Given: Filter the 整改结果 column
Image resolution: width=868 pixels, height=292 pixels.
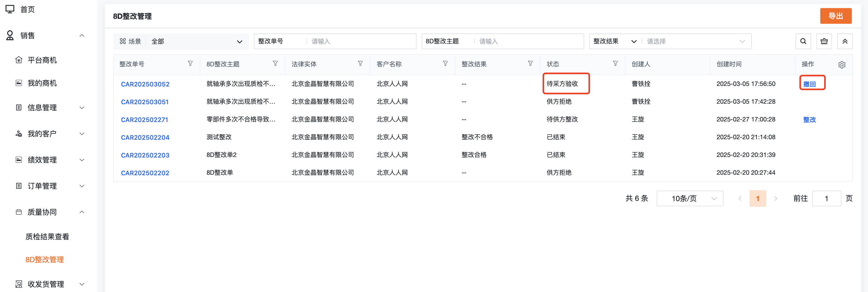Looking at the screenshot, I should (x=530, y=63).
